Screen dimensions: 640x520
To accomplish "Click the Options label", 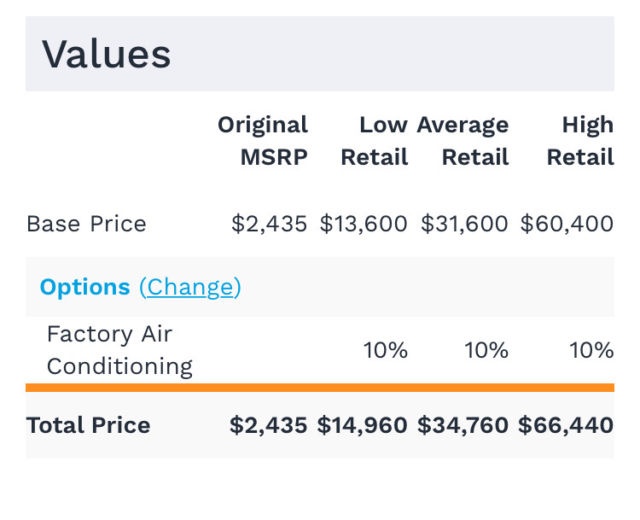I will point(85,287).
